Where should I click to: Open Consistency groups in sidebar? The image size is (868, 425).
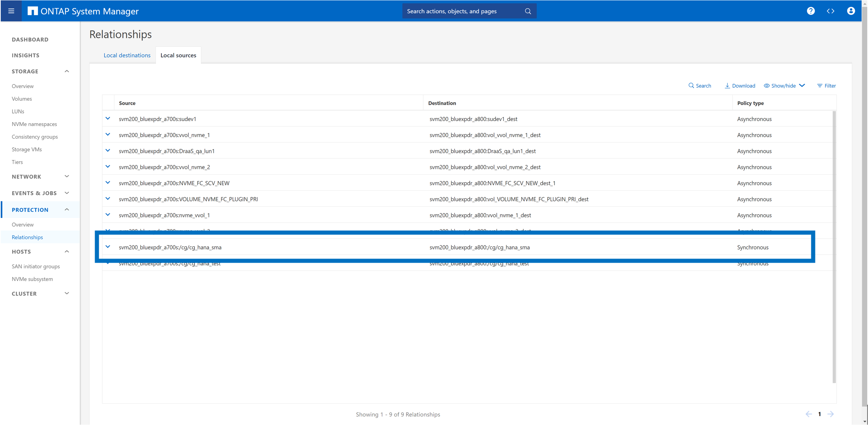tap(35, 137)
